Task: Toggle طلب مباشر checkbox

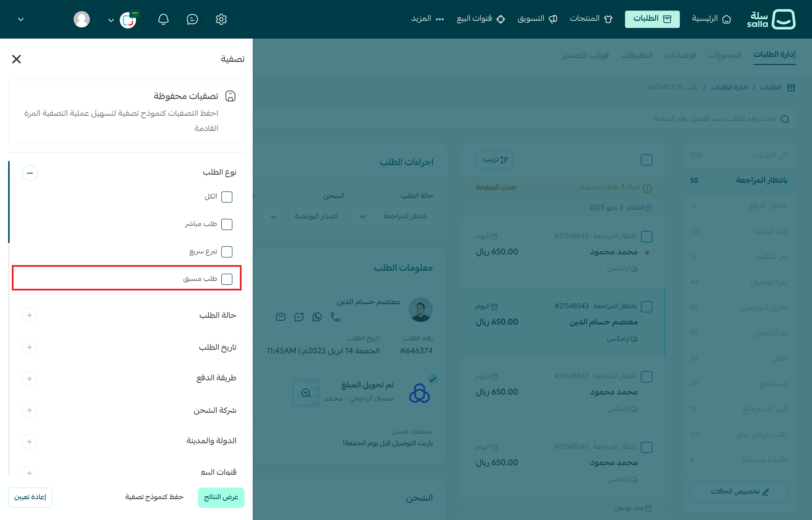Action: coord(227,224)
